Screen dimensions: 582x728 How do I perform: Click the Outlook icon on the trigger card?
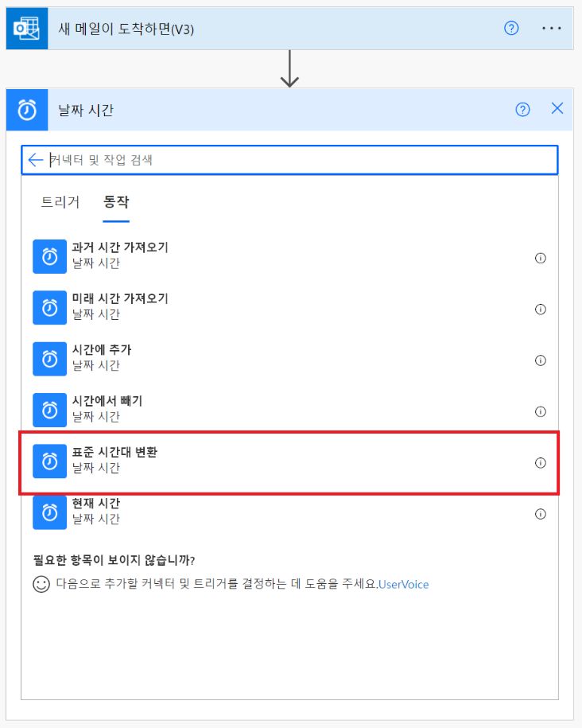[x=27, y=29]
